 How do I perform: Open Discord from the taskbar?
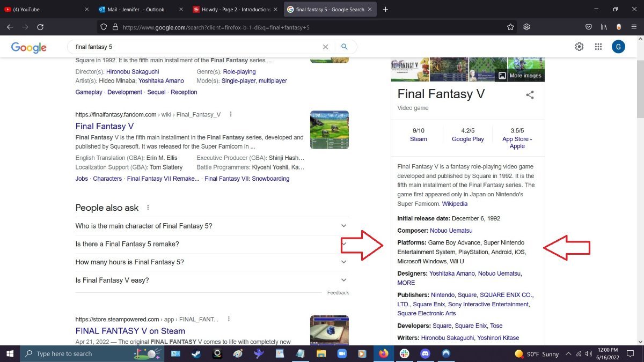(x=426, y=353)
